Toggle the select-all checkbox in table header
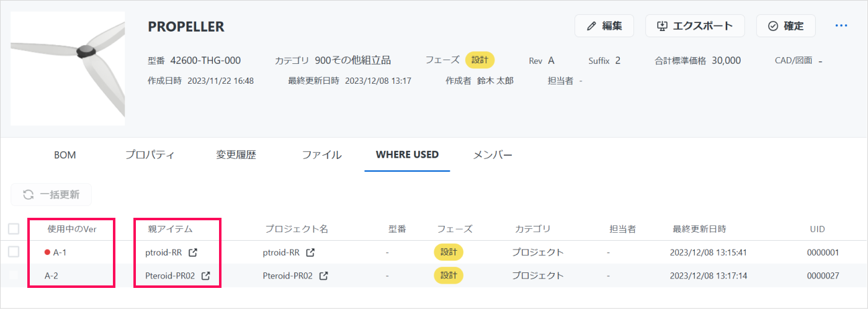 click(14, 229)
